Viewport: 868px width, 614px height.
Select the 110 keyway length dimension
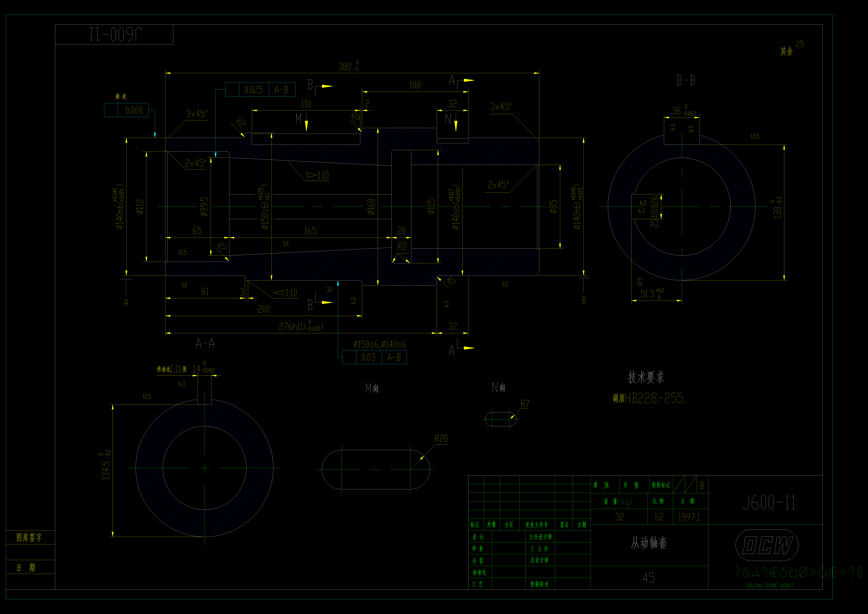pyautogui.click(x=306, y=104)
